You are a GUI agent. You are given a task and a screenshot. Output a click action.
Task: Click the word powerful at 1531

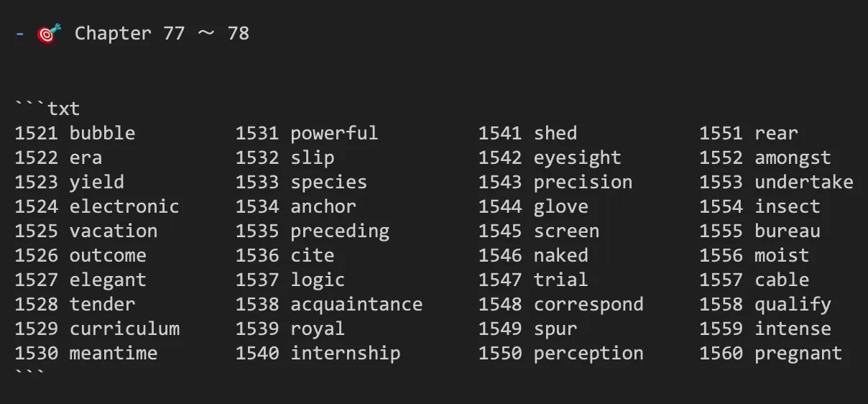point(334,133)
